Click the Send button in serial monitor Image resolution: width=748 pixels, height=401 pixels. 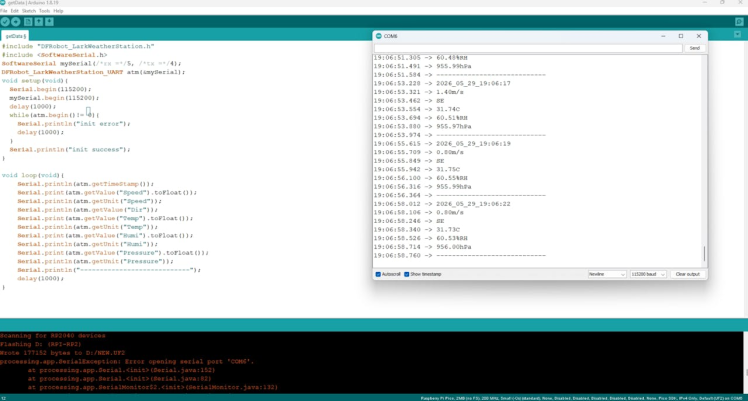point(695,48)
